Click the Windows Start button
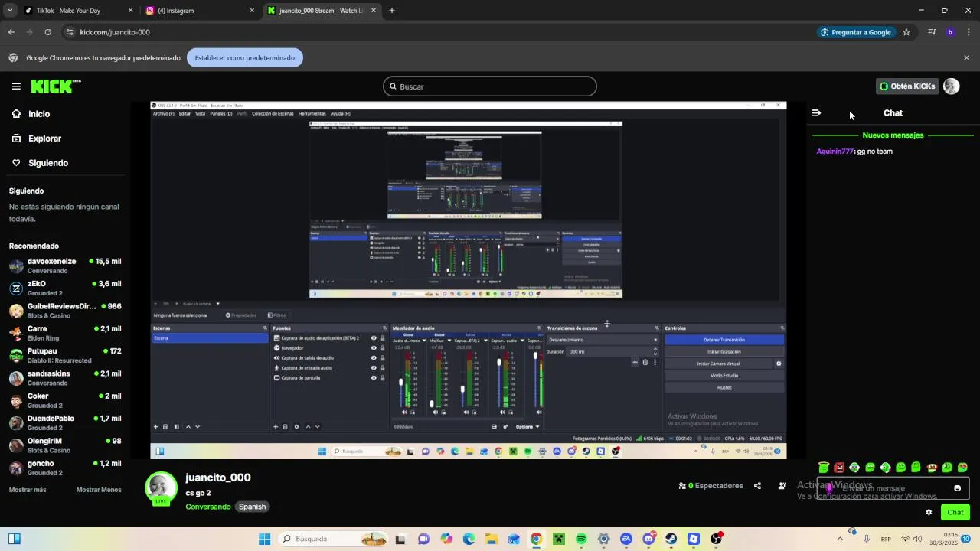980x551 pixels. tap(264, 539)
